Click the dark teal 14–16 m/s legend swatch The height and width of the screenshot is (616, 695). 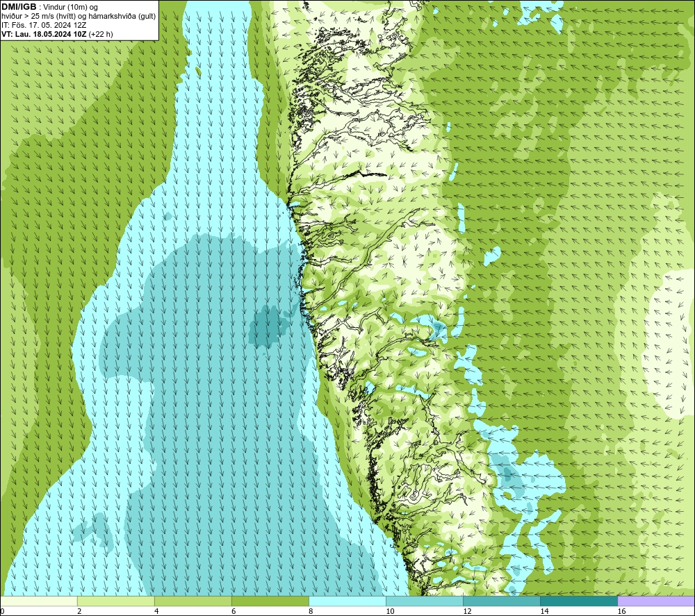[578, 601]
